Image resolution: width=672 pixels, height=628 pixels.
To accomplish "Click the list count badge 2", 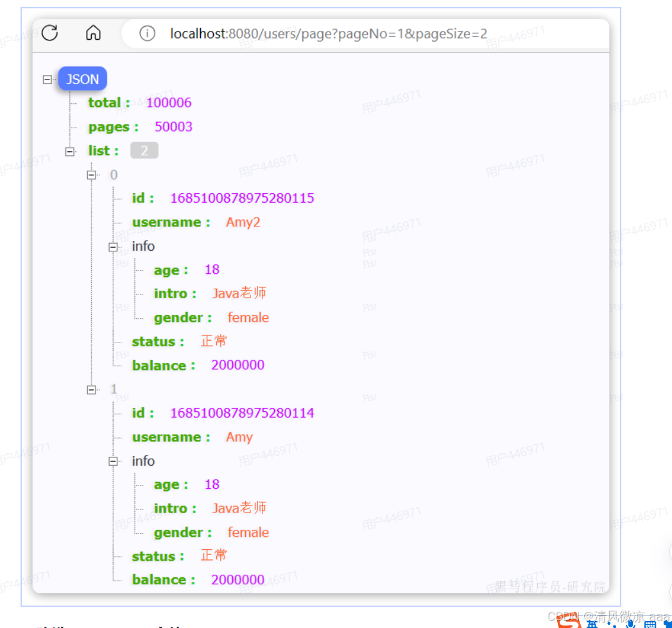I will click(x=144, y=150).
